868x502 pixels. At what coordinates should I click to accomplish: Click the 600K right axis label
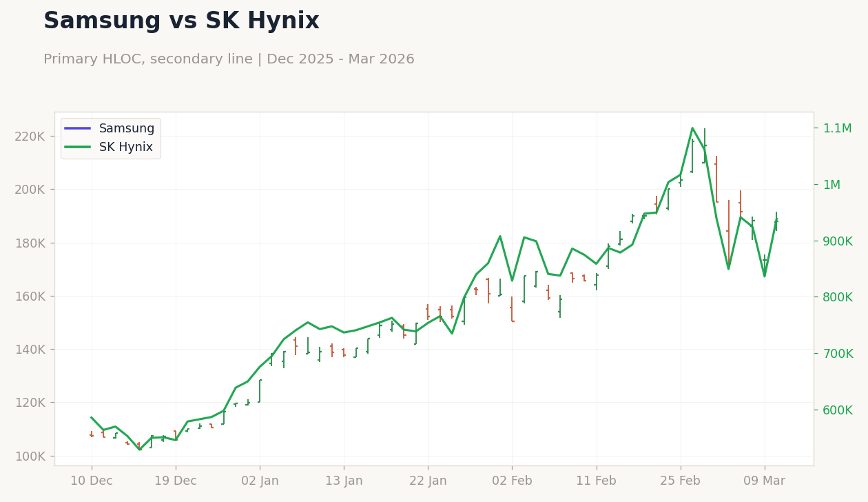click(x=838, y=410)
